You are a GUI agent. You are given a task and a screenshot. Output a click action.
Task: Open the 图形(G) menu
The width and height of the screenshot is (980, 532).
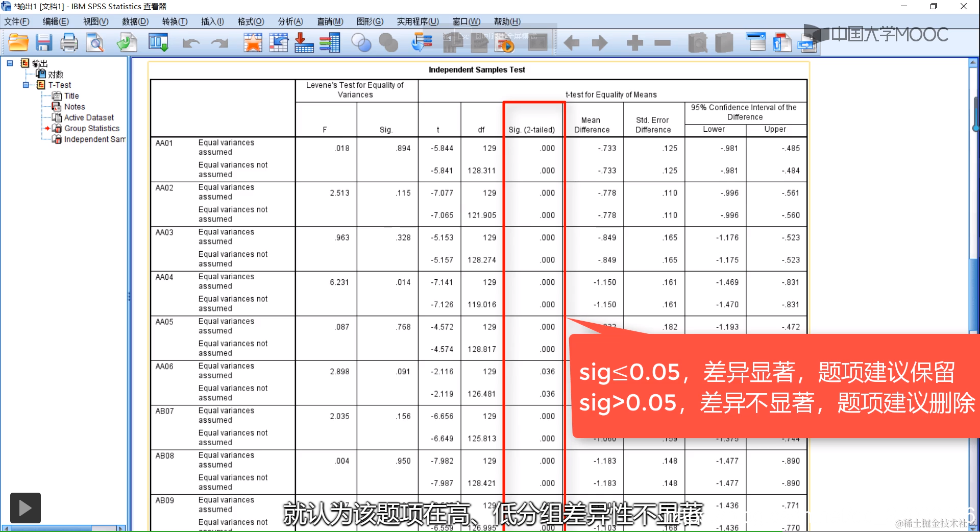point(370,21)
